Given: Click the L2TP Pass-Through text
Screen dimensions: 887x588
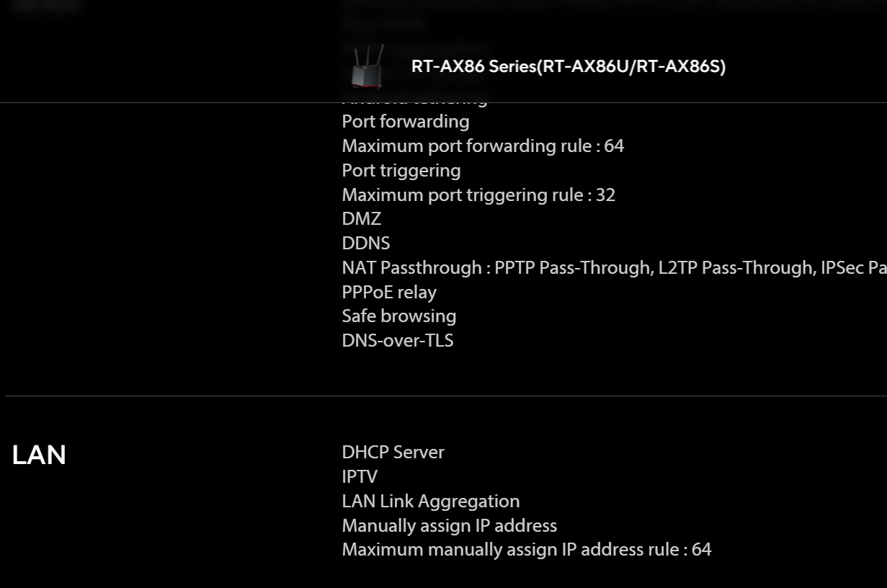Looking at the screenshot, I should coord(734,267).
